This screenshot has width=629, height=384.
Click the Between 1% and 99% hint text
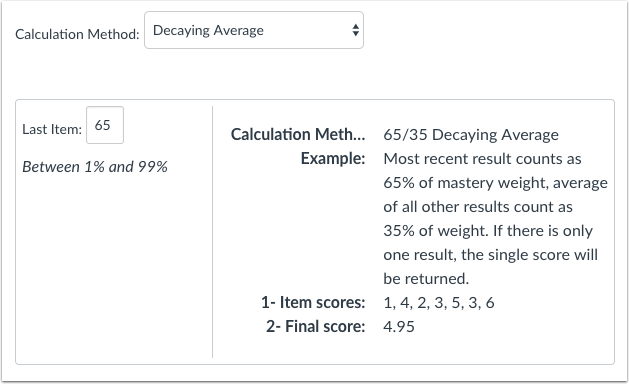point(95,167)
